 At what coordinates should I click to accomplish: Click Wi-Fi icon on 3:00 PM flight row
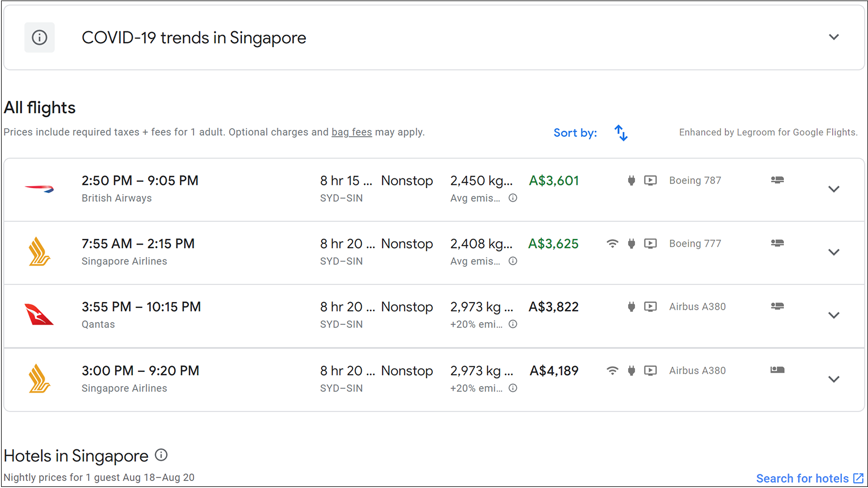click(x=612, y=370)
